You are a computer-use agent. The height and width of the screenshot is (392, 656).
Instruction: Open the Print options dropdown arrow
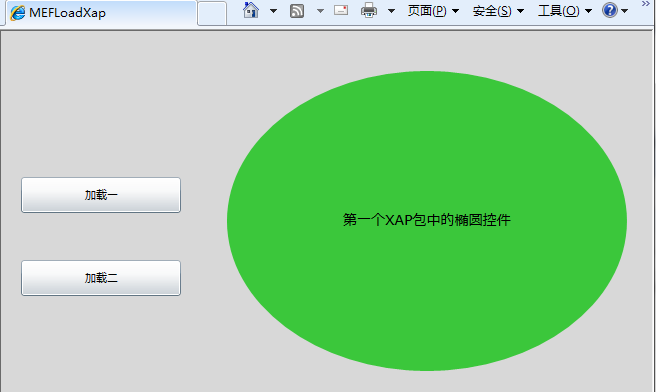pos(391,11)
